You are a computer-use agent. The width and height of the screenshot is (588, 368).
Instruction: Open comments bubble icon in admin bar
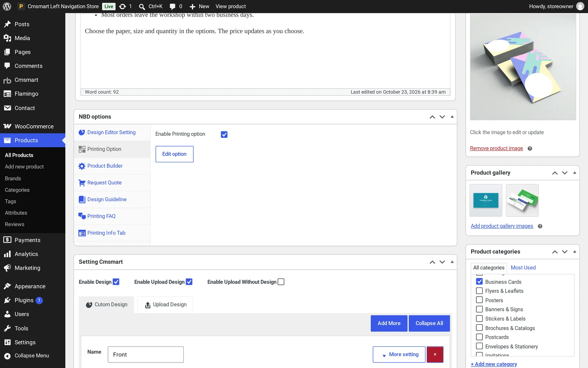click(x=172, y=6)
